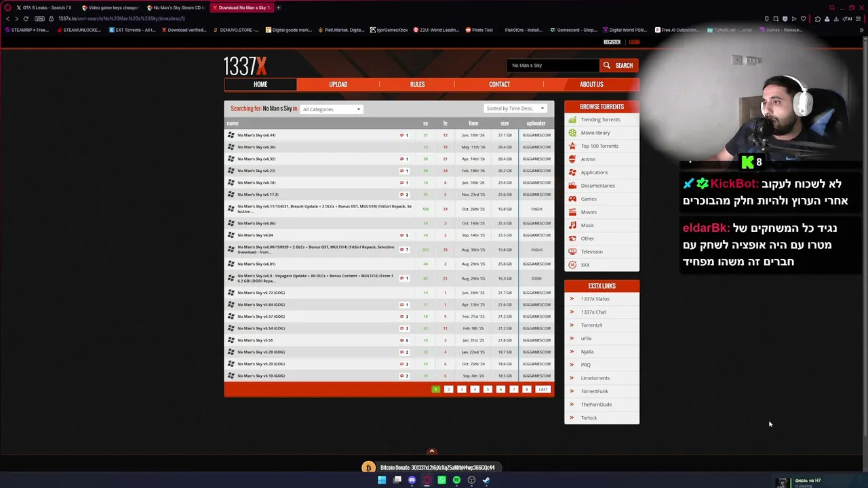This screenshot has width=868, height=488.
Task: Open the RULES menu item
Action: pos(417,84)
